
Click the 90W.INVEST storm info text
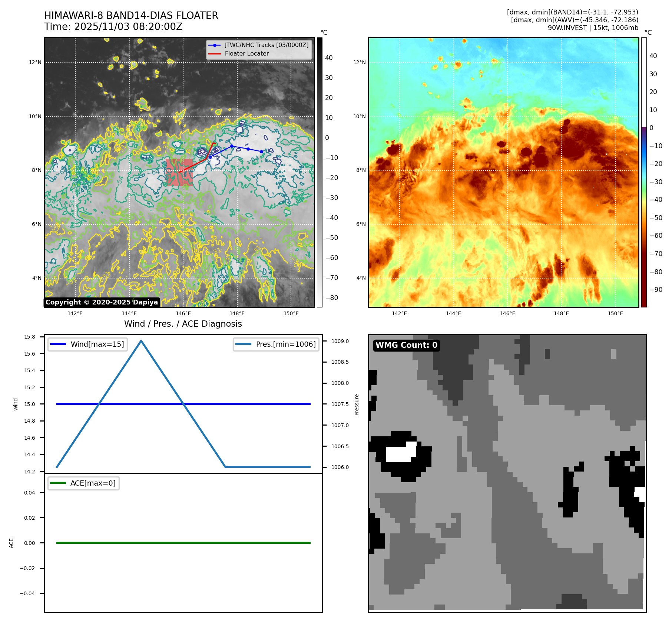point(593,28)
